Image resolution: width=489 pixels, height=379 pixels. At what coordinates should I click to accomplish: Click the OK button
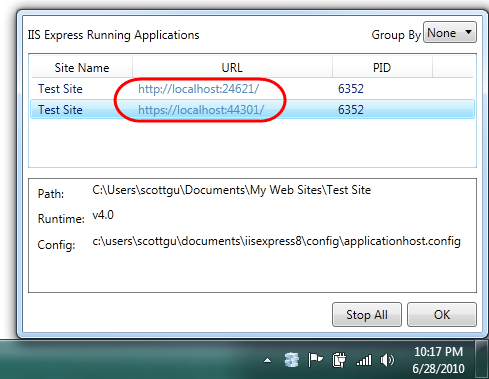[x=442, y=314]
